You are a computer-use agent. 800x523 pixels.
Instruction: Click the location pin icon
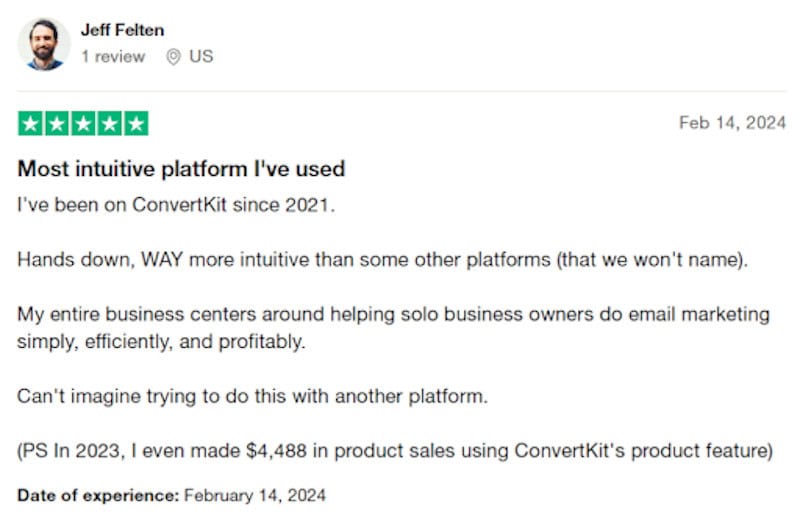coord(173,57)
